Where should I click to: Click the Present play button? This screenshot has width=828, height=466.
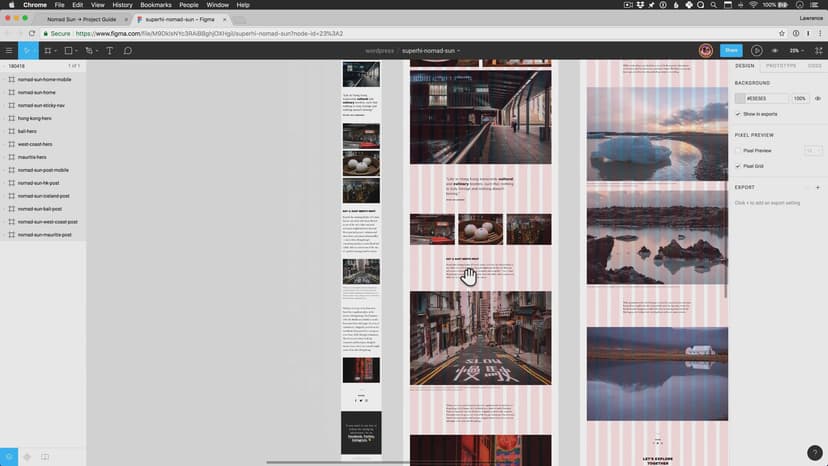pos(756,50)
